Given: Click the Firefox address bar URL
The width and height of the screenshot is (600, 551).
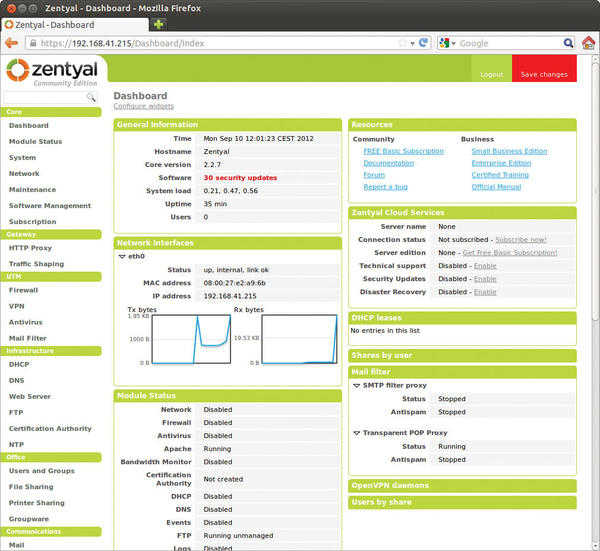Looking at the screenshot, I should pyautogui.click(x=122, y=43).
